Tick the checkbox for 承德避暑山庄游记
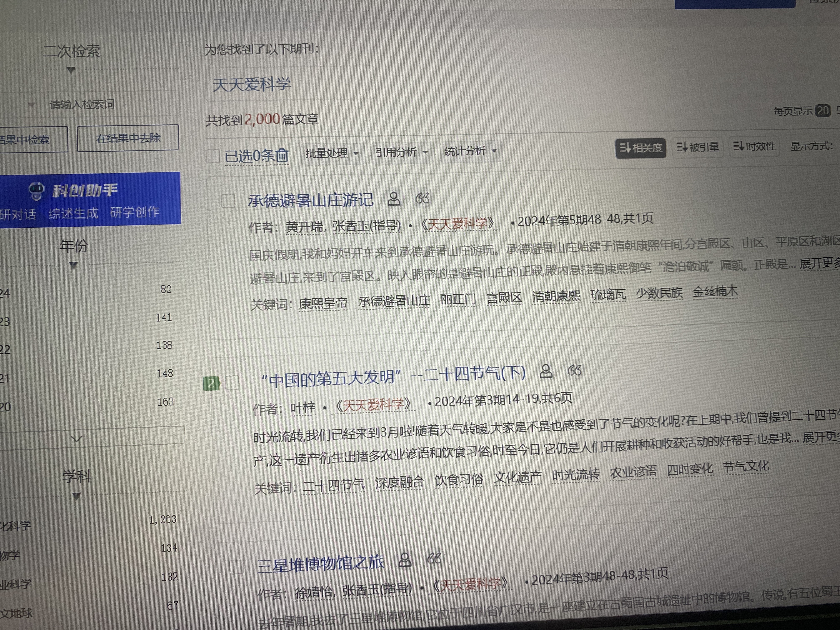Screen dimensions: 840x630 (228, 200)
